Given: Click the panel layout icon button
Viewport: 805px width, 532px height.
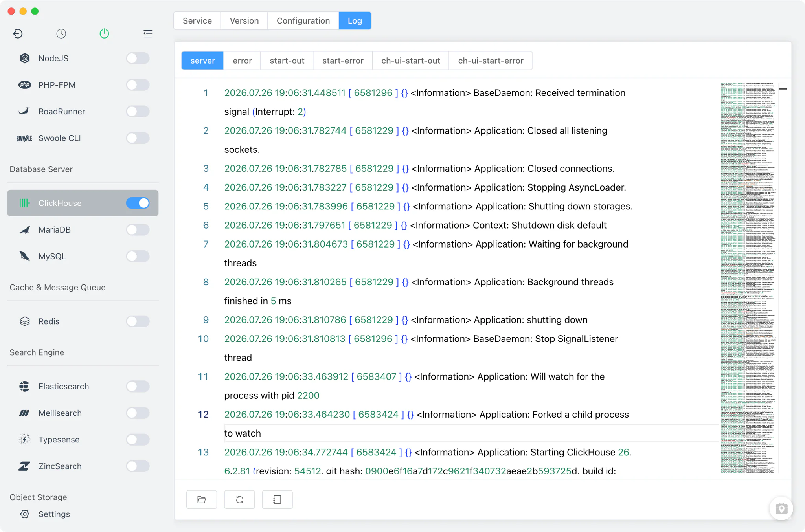Looking at the screenshot, I should tap(277, 499).
